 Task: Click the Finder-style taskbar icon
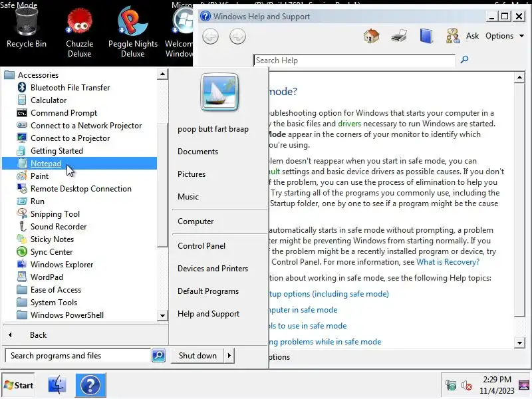click(57, 385)
